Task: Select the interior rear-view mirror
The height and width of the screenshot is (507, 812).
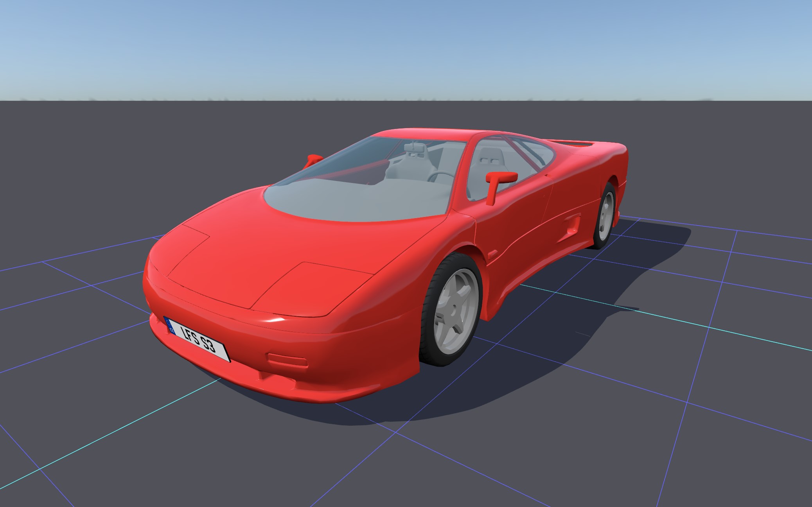Action: click(x=415, y=147)
